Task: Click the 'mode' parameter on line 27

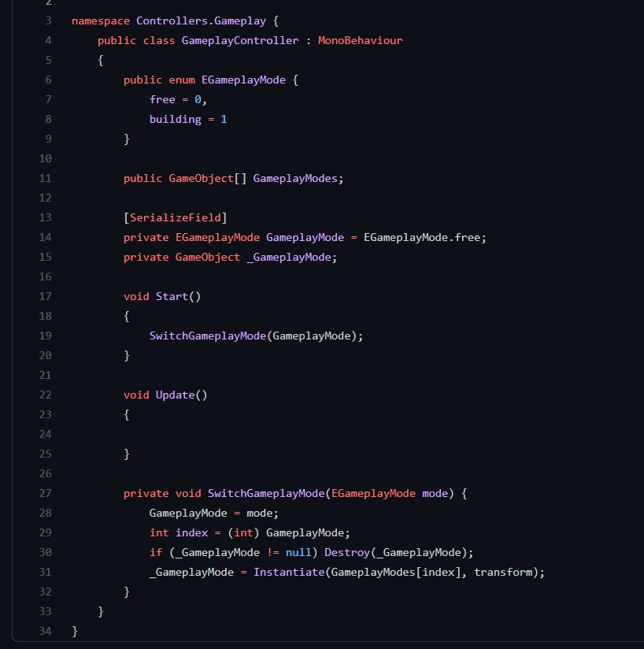Action: (x=435, y=493)
